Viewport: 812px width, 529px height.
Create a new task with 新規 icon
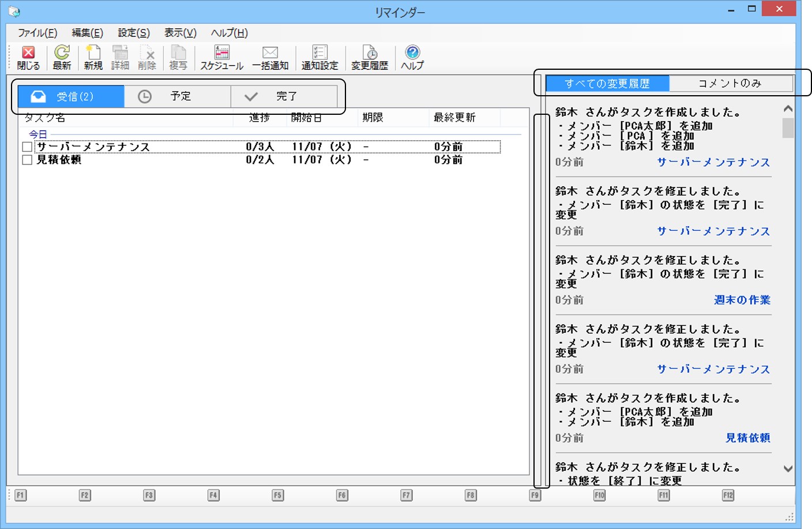click(x=93, y=53)
